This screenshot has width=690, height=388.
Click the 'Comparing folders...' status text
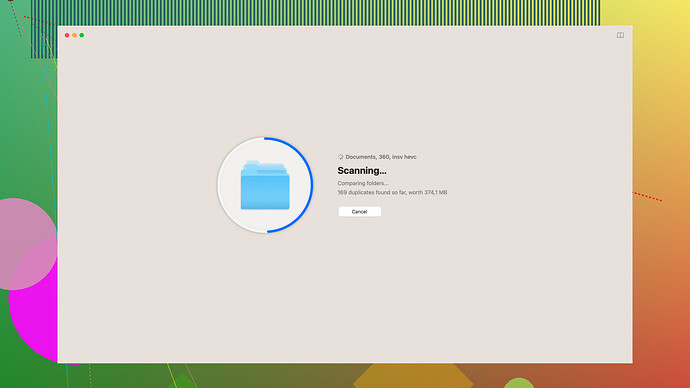363,183
